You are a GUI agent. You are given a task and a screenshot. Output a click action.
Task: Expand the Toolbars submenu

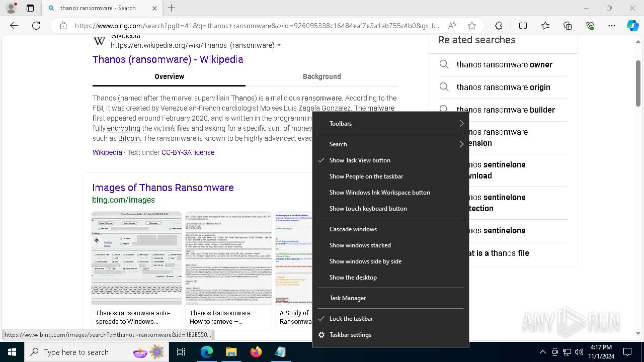pos(390,124)
